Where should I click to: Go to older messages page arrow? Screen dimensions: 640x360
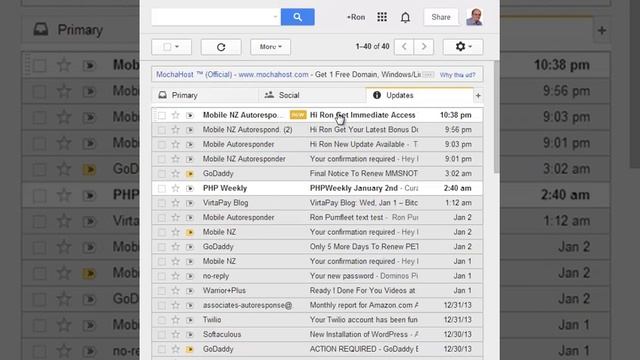pos(424,47)
